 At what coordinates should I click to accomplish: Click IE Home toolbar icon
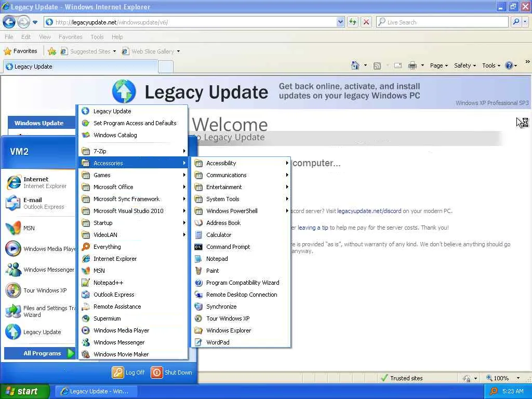pyautogui.click(x=355, y=65)
